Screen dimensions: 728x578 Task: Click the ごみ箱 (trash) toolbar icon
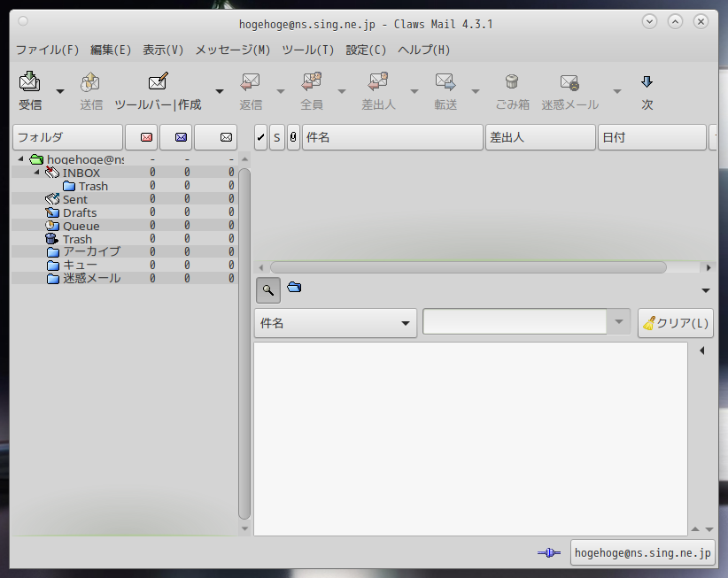click(x=512, y=81)
